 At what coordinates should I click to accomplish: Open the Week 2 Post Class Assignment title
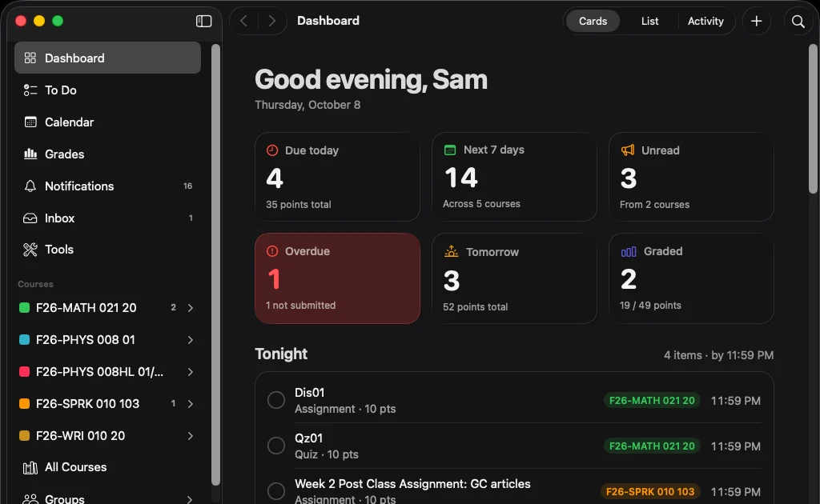[x=412, y=484]
